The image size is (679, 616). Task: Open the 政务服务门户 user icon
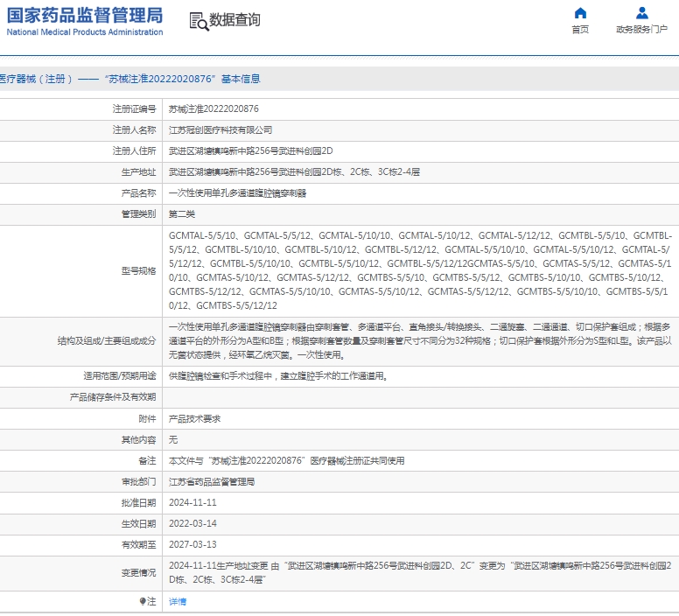pyautogui.click(x=641, y=13)
